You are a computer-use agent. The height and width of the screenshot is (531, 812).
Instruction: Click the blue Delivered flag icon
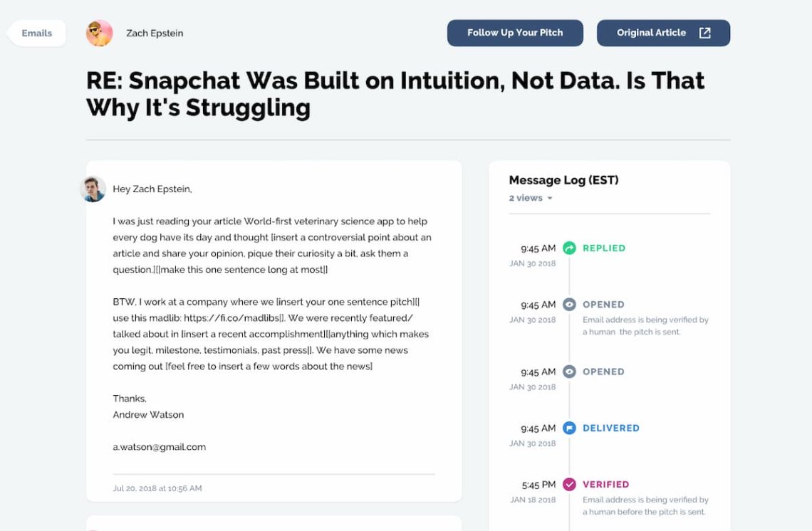point(569,429)
